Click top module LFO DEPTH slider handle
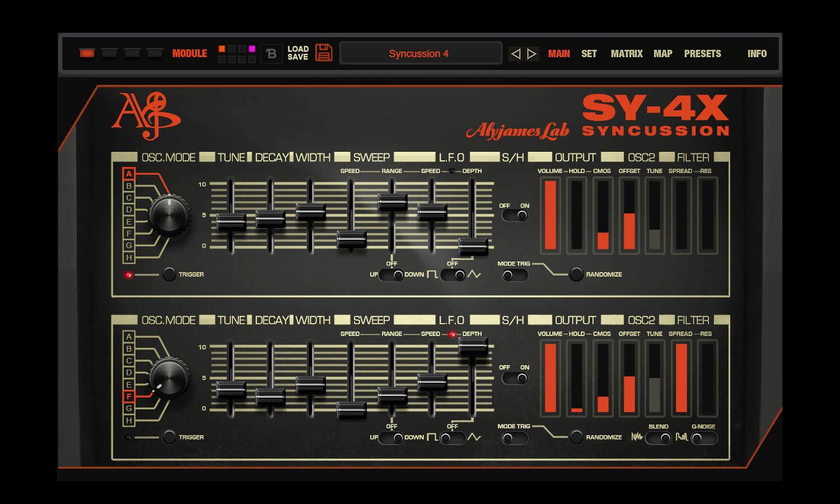Screen dimensions: 840x504 point(473,246)
